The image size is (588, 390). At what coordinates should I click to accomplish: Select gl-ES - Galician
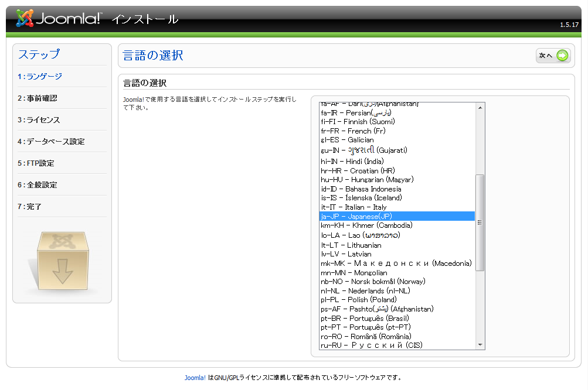tap(397, 140)
